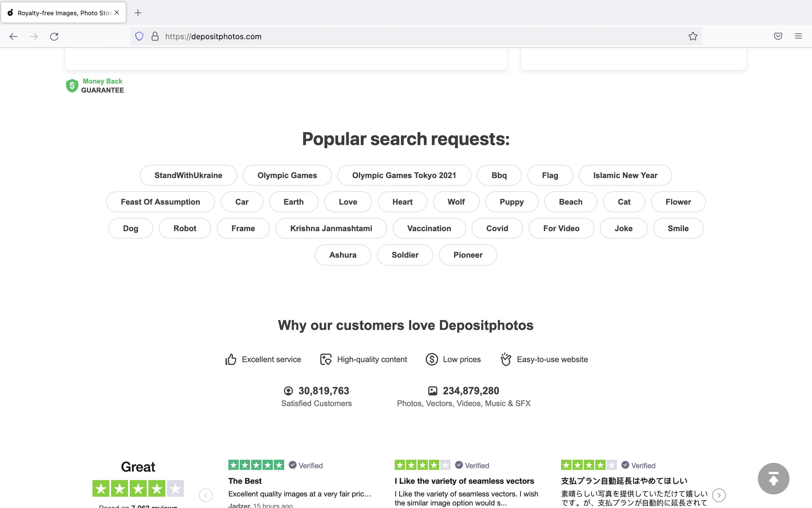The image size is (812, 508).
Task: Click the 30,819,763 customers count
Action: click(x=324, y=391)
